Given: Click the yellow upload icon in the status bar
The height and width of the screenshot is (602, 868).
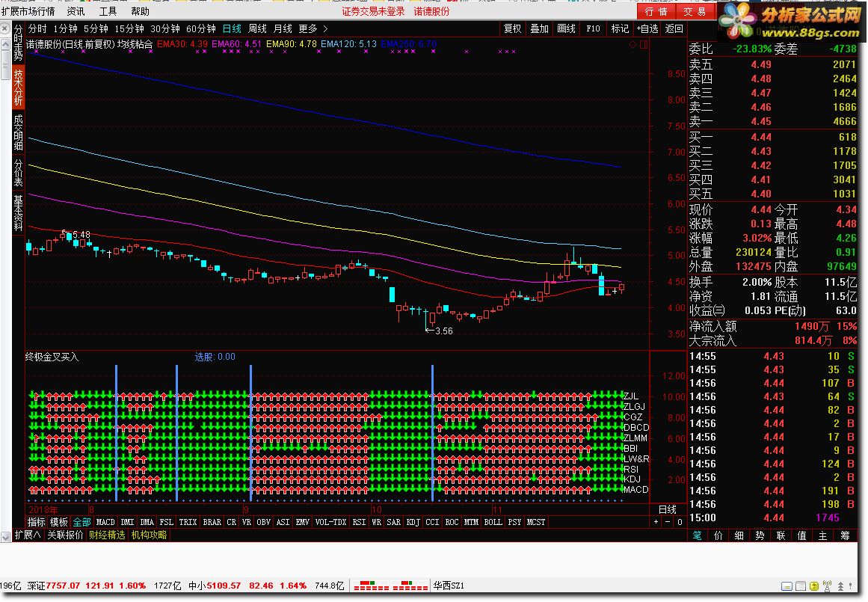Looking at the screenshot, I should [x=813, y=586].
